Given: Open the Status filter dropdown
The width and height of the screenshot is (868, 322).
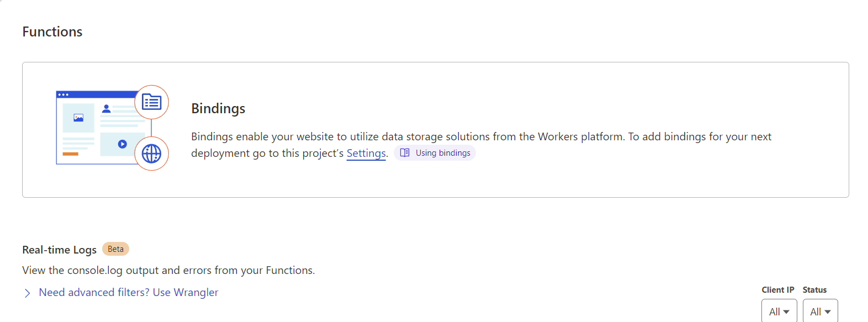Looking at the screenshot, I should (x=820, y=312).
